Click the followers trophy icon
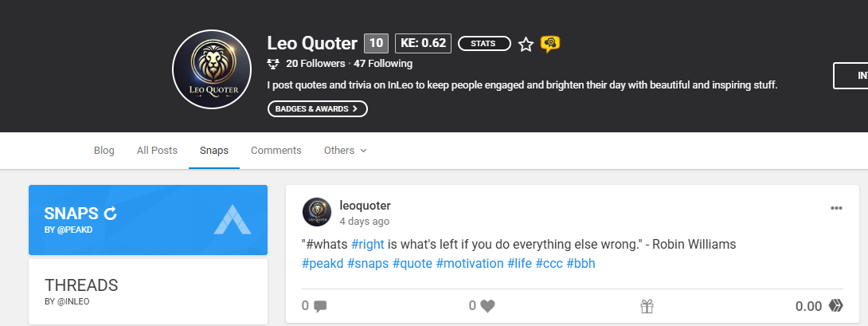 click(273, 64)
